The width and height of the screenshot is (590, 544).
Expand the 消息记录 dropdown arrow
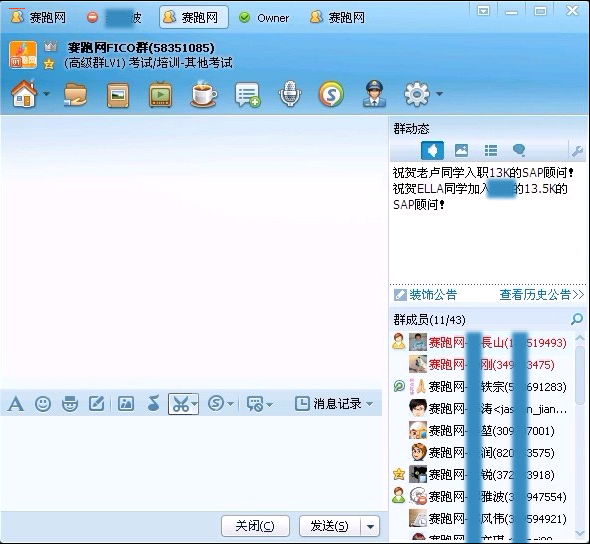pos(370,404)
